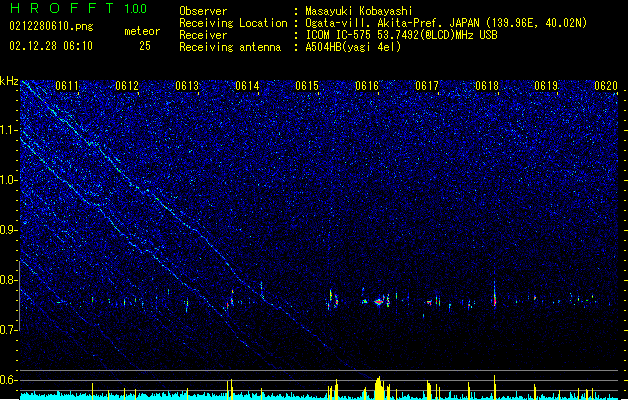Select antenna value A504HB(yagi 4el)
629x400 pixels.
(x=353, y=47)
